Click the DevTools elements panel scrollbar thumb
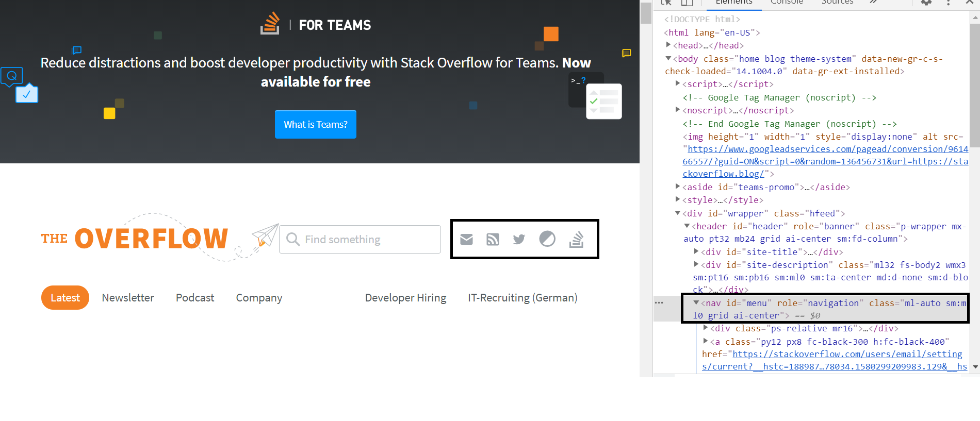Screen dimensions: 980x421 (975, 85)
